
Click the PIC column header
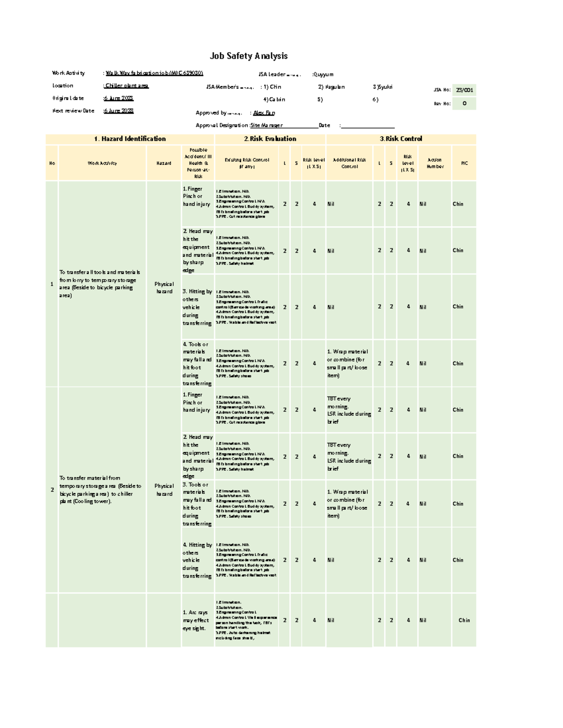(x=464, y=163)
